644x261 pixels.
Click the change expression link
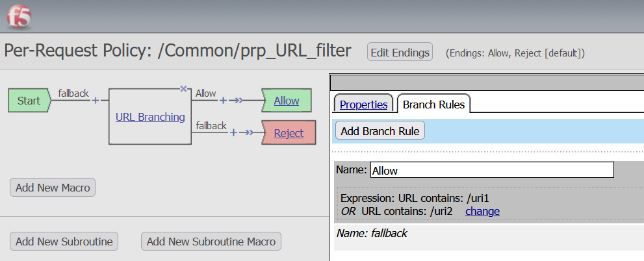point(482,211)
